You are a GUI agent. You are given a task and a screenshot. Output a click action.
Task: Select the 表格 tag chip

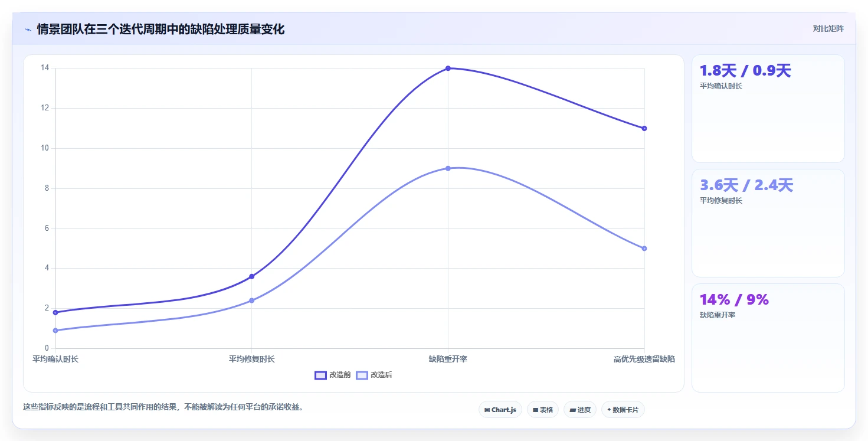pos(543,410)
